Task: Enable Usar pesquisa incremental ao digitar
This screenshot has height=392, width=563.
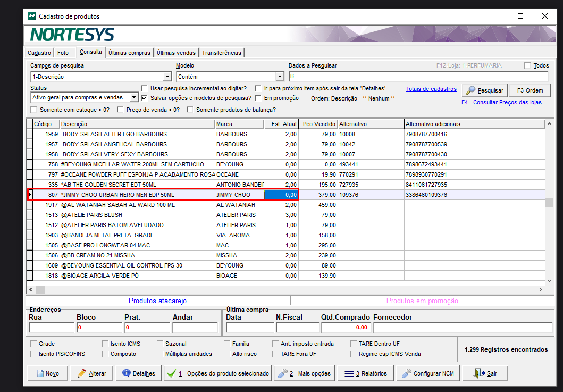Action: [x=144, y=88]
